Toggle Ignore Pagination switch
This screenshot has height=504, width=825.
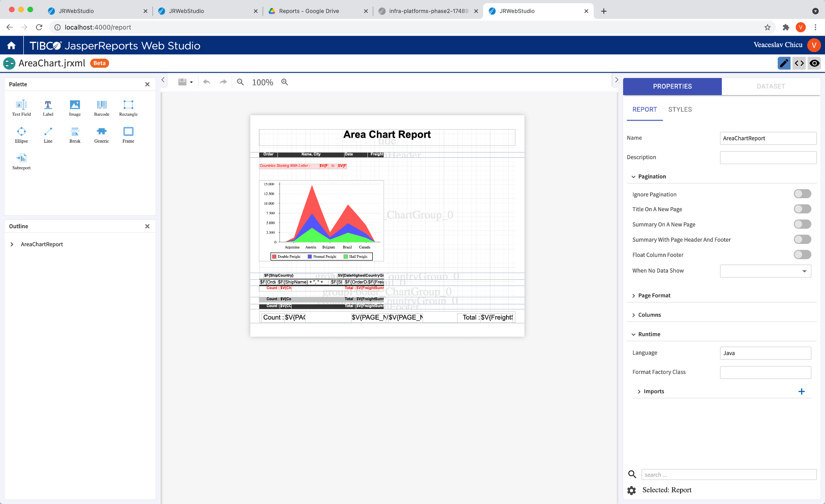[803, 194]
